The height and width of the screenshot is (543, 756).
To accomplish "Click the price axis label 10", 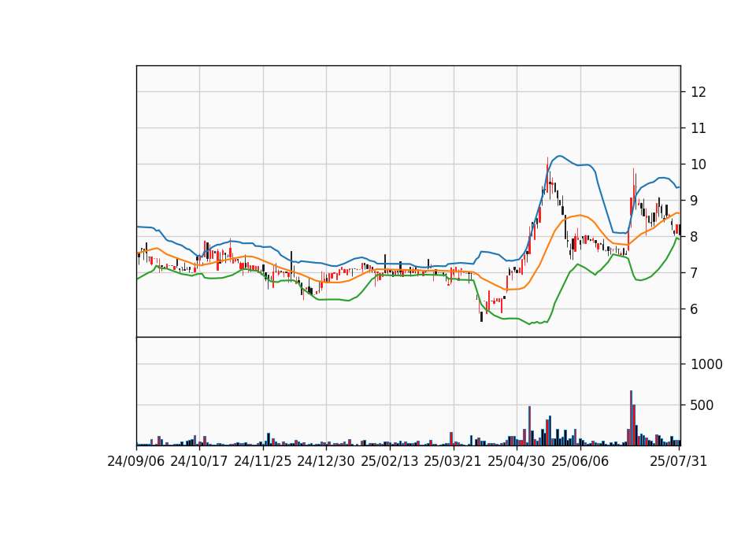I will point(699,164).
